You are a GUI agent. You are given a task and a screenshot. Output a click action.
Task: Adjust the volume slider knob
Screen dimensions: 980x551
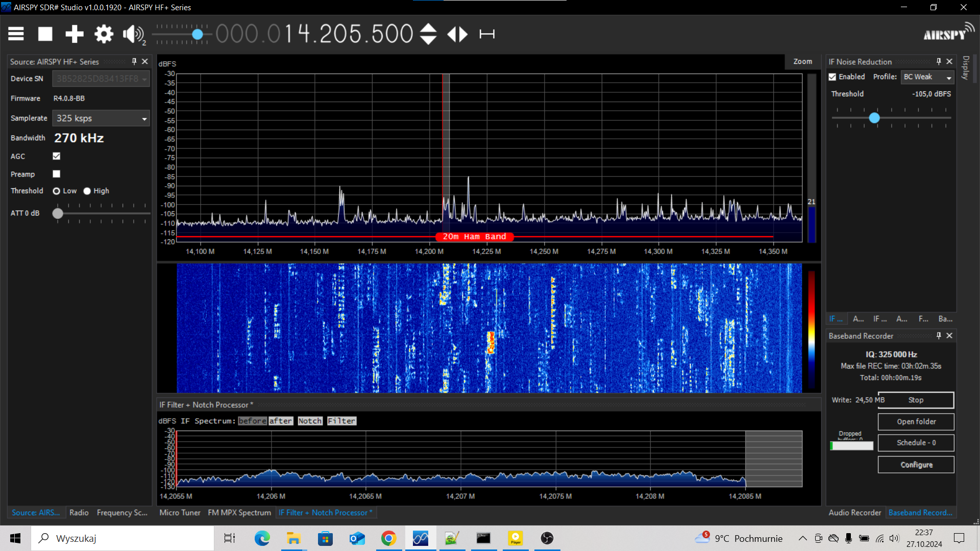point(198,34)
